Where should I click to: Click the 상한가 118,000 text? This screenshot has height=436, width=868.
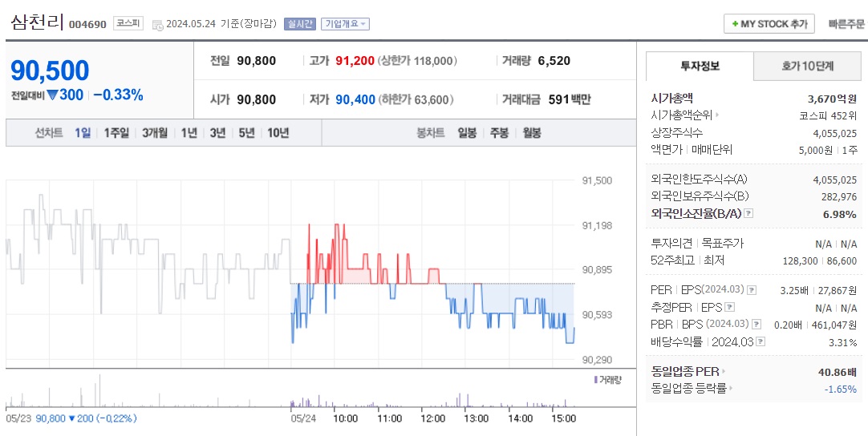point(417,61)
